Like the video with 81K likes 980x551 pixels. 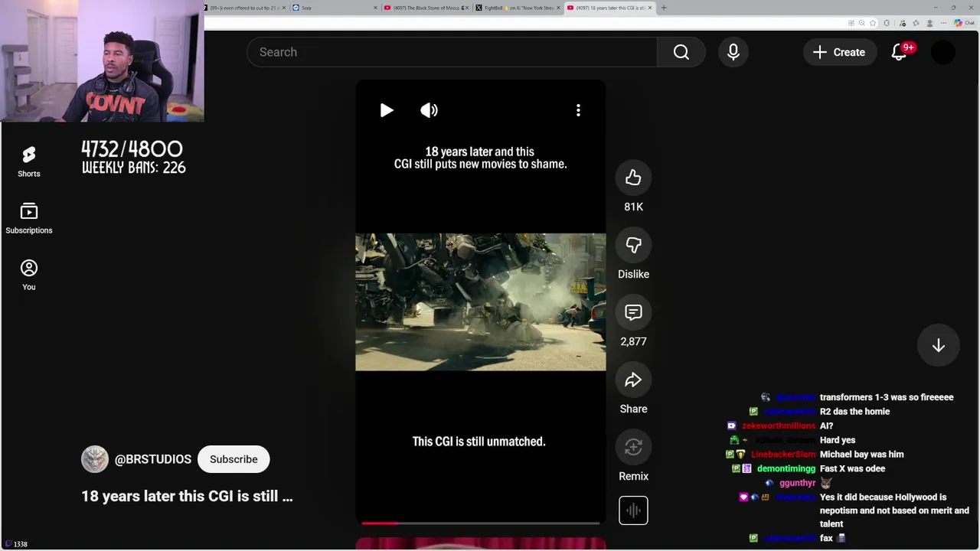pos(633,178)
